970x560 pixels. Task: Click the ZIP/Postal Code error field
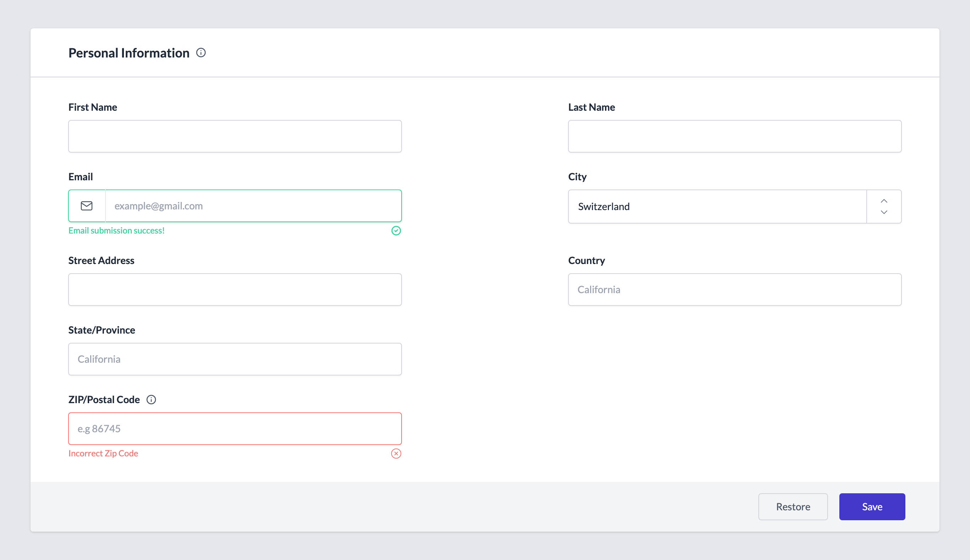tap(235, 428)
